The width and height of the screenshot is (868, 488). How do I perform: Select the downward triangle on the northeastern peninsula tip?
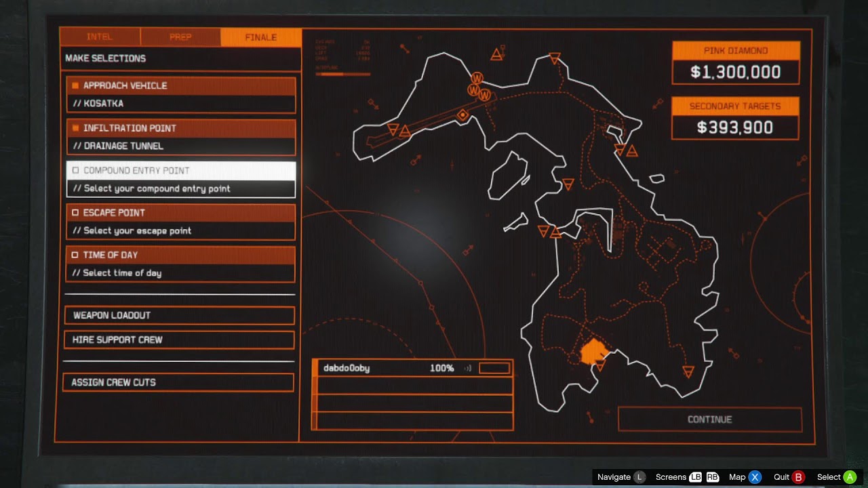pos(555,59)
